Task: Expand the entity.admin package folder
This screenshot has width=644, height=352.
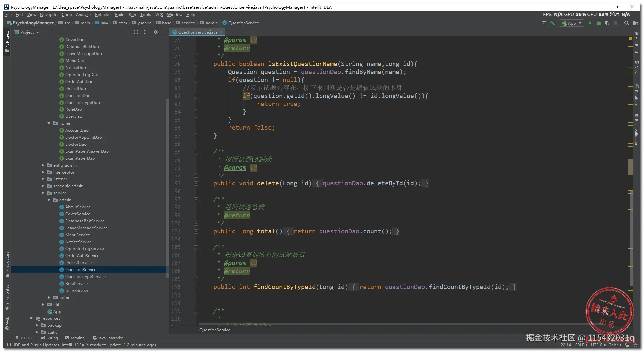Action: (x=43, y=165)
